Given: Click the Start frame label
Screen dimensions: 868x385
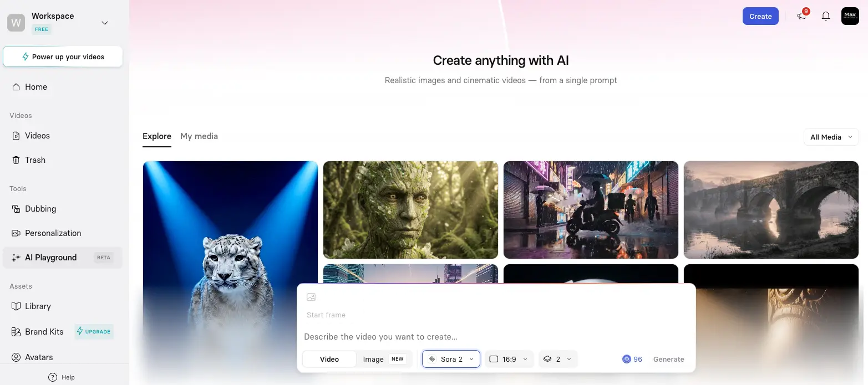Looking at the screenshot, I should click(326, 315).
